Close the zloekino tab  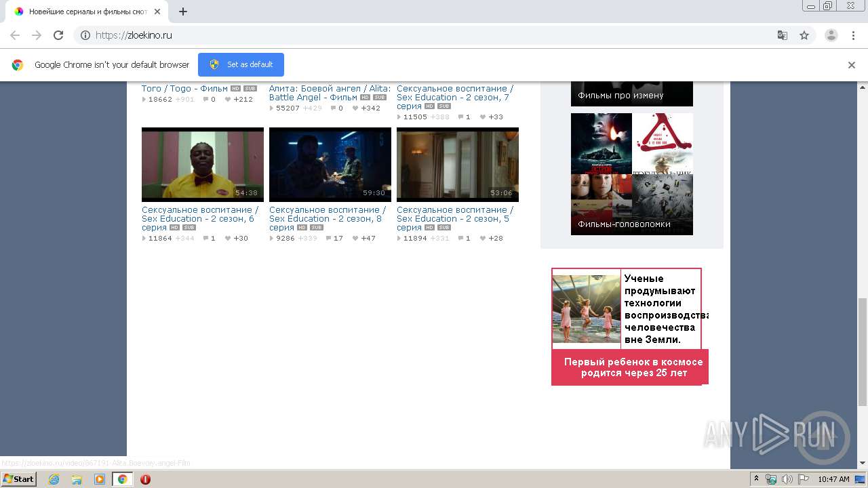(157, 12)
